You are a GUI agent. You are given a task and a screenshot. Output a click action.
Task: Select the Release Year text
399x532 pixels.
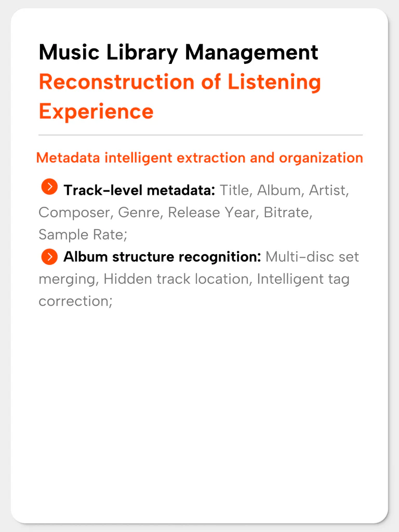[x=211, y=212]
